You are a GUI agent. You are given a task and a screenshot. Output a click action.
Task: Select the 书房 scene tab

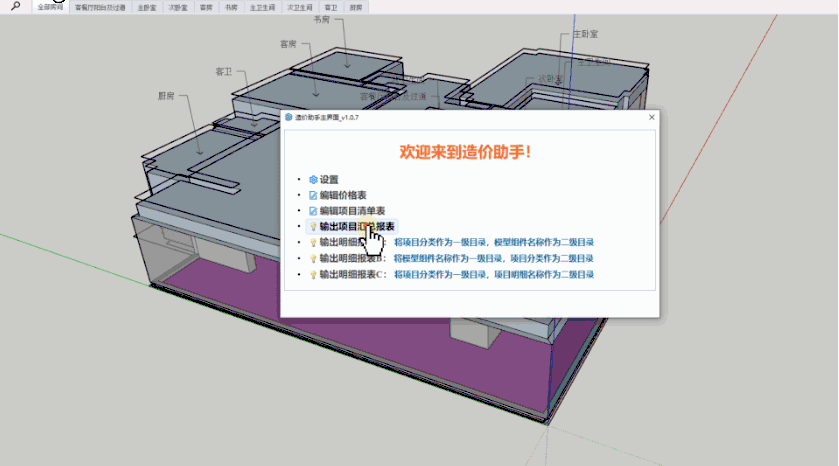tap(231, 7)
